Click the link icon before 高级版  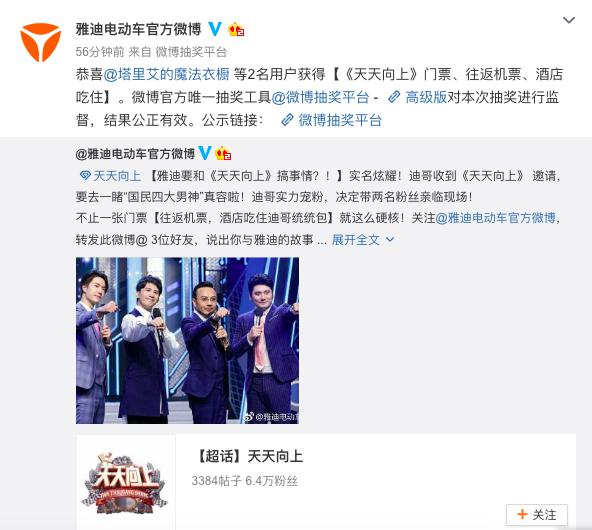pos(394,97)
